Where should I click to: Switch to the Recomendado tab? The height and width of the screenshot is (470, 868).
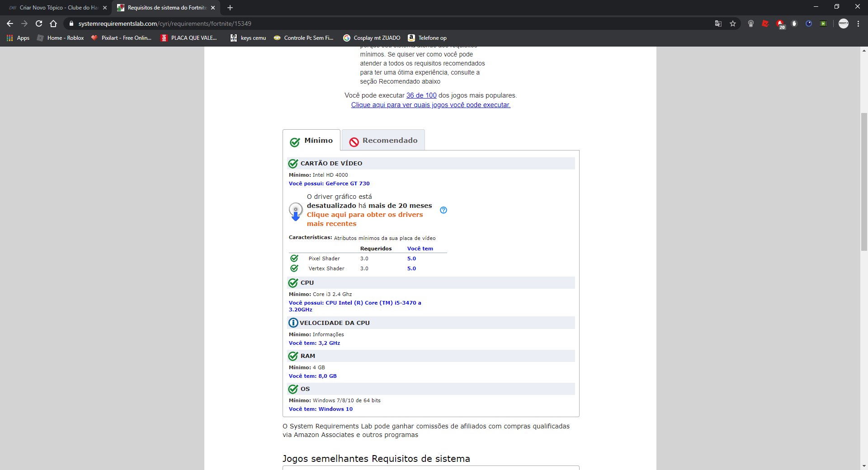[x=383, y=141]
